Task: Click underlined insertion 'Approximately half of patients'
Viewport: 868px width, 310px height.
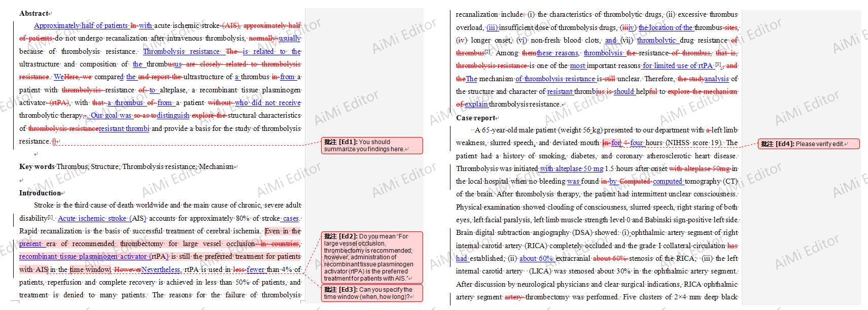Action: [81, 25]
